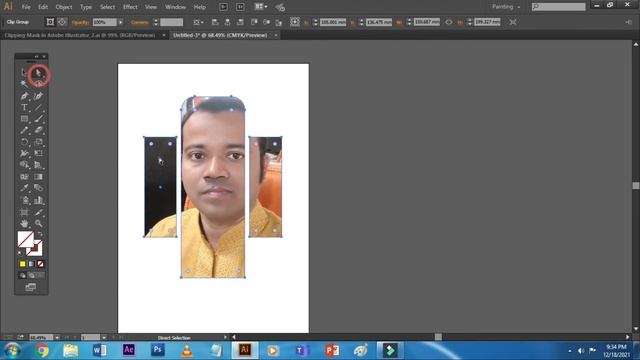The width and height of the screenshot is (640, 360).
Task: Open the zoom level dropdown in status bar
Action: [x=57, y=338]
